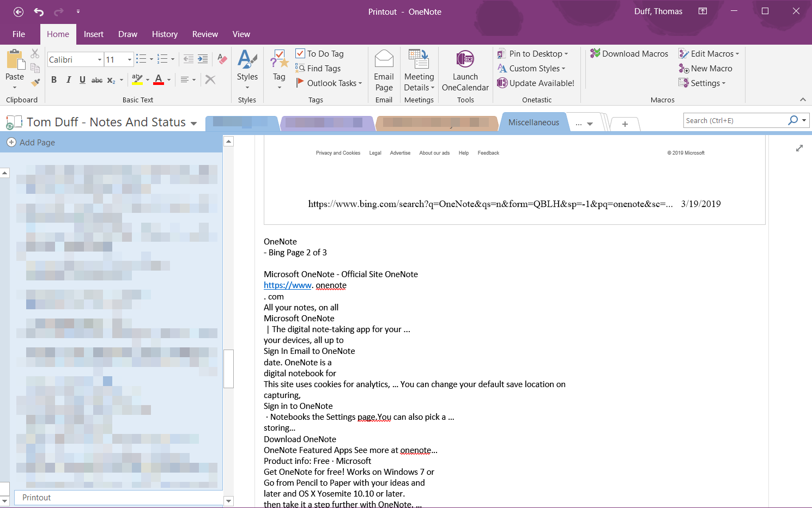Create a New Macro
This screenshot has width=812, height=508.
point(706,68)
